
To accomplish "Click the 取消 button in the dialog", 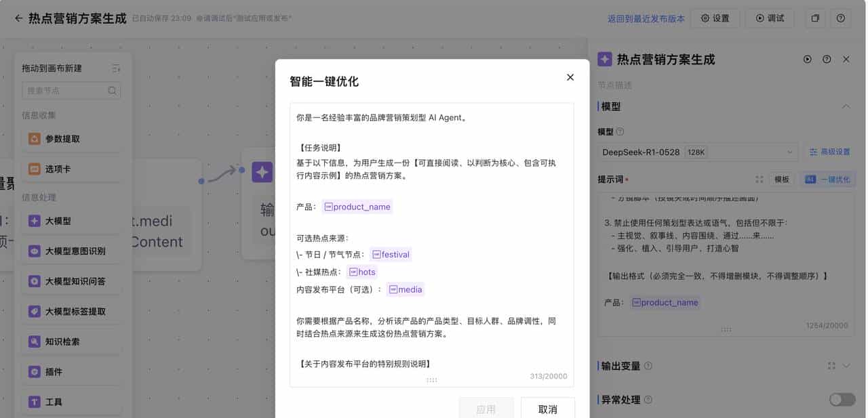I will pyautogui.click(x=547, y=409).
